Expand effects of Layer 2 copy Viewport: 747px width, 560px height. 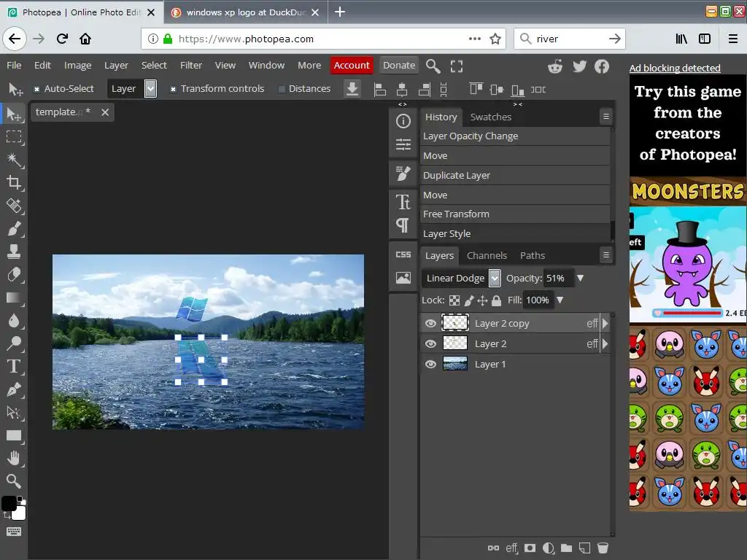(x=605, y=323)
